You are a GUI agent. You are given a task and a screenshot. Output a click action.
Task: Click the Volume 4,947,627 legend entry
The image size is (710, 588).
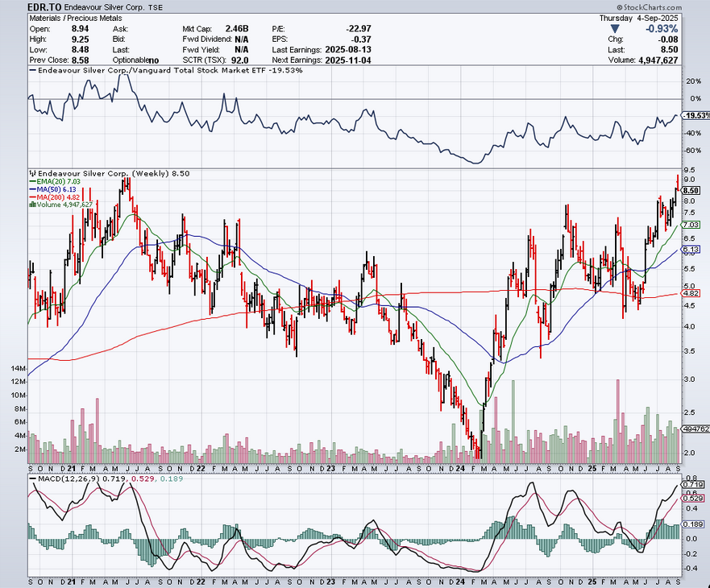pos(60,205)
